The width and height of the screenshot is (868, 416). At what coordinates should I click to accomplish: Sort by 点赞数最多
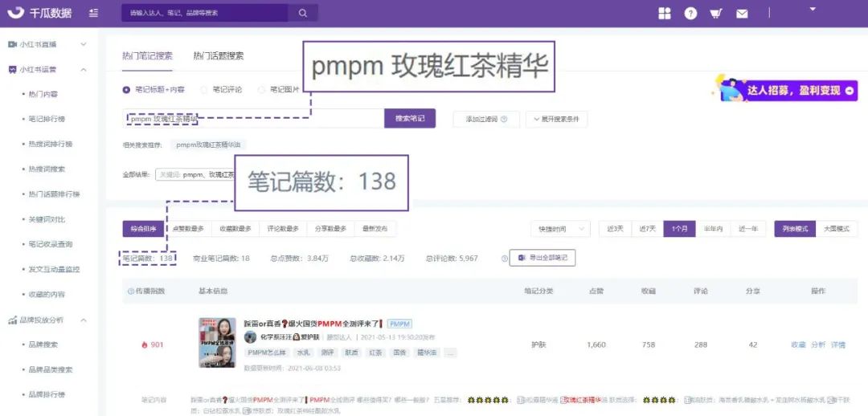tap(188, 228)
